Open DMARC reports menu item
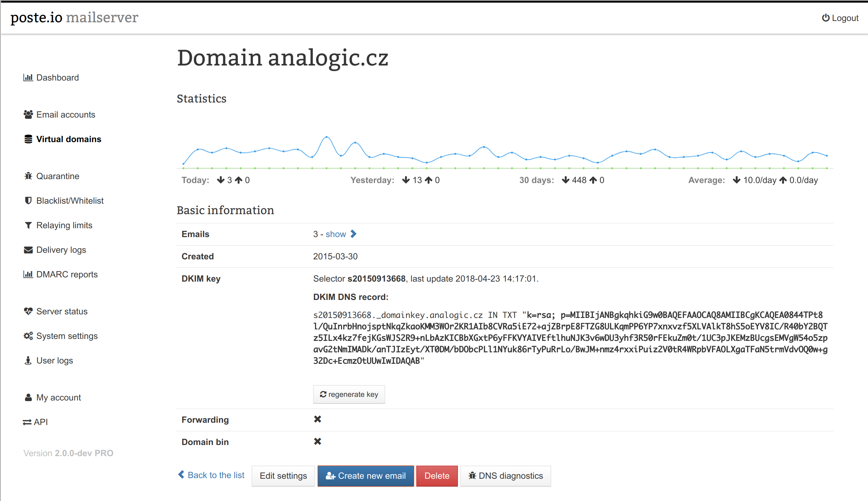 pyautogui.click(x=67, y=275)
